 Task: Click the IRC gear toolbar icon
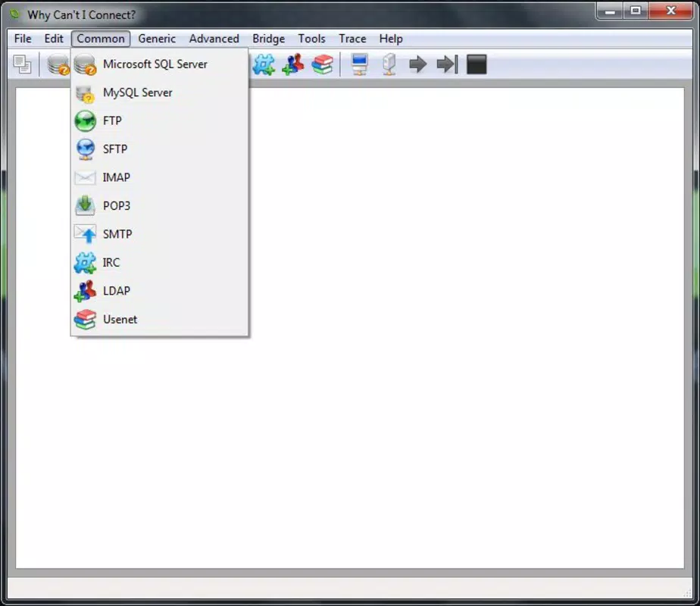[x=264, y=64]
